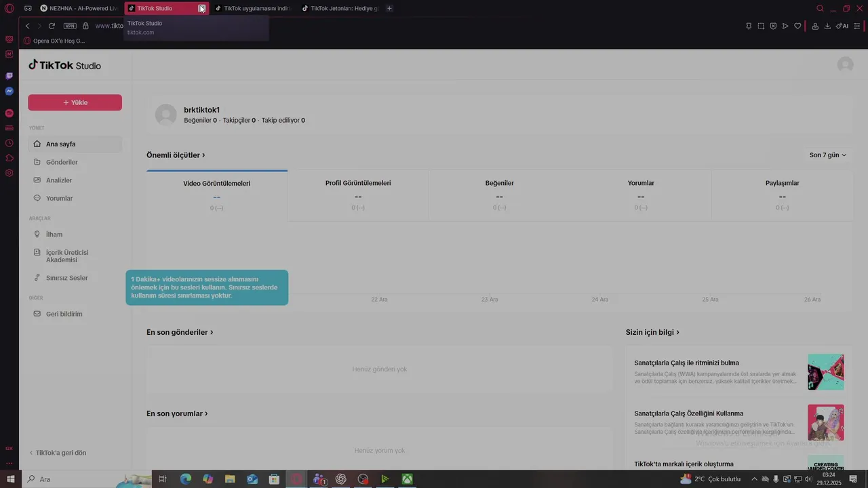This screenshot has height=488, width=868.
Task: Click the pinboard pin icon in toolbar
Action: point(749,26)
